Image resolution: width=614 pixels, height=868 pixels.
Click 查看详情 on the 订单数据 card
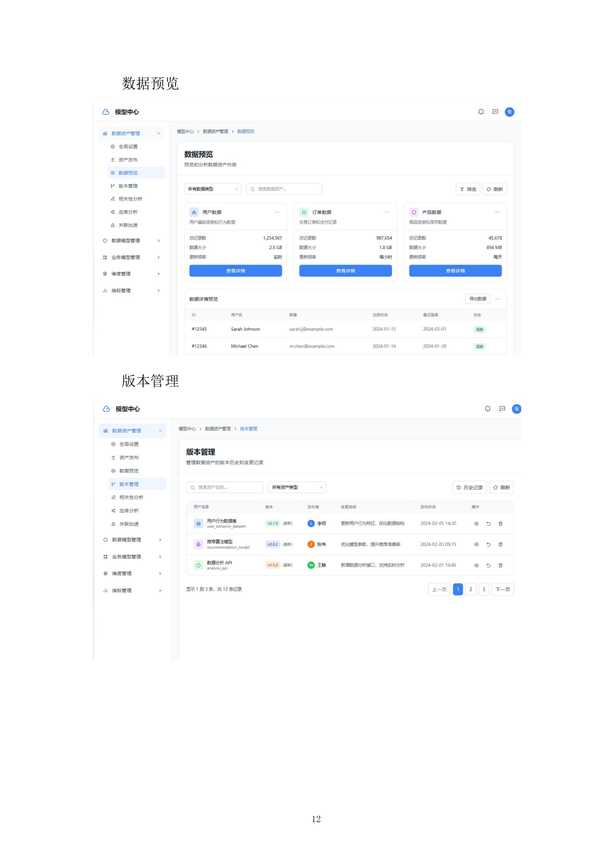[345, 271]
